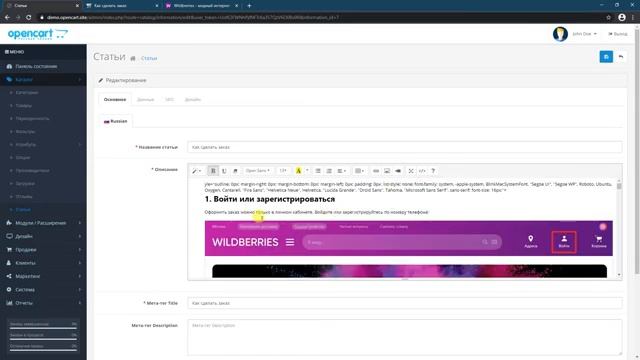640x360 pixels.
Task: Open the font size dropdown
Action: pos(283,171)
